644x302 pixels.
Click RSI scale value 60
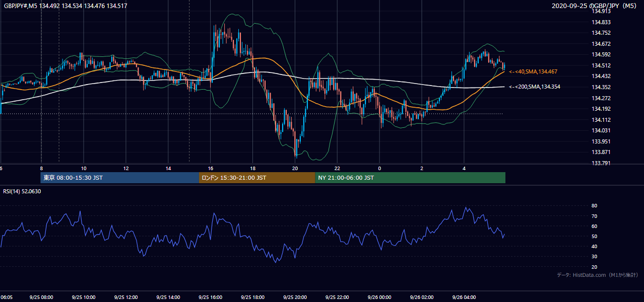click(x=595, y=226)
